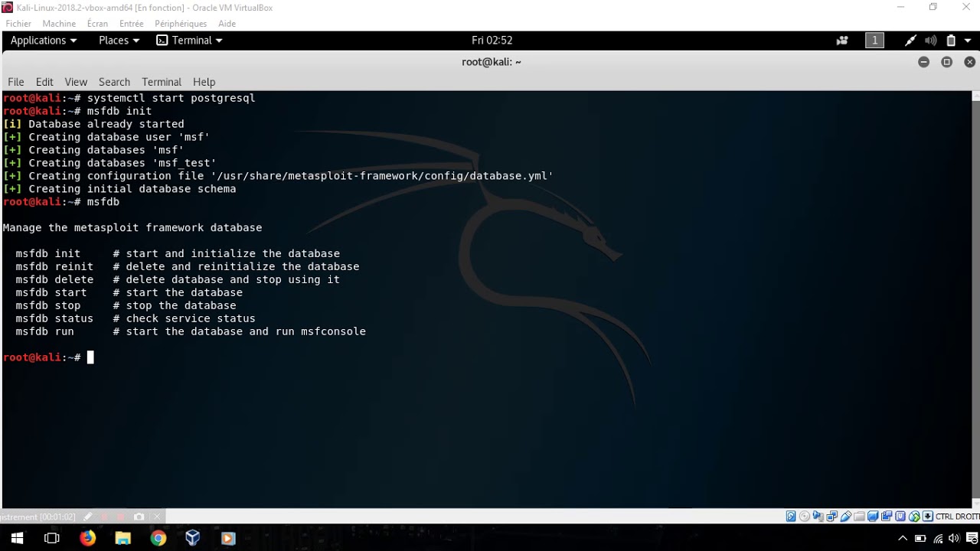Click the Kali panel battery icon
980x551 pixels.
coord(951,41)
